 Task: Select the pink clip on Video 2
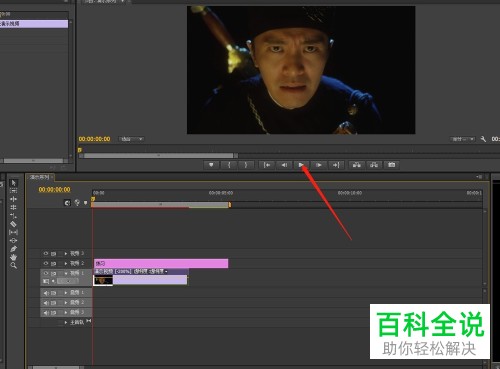[161, 263]
